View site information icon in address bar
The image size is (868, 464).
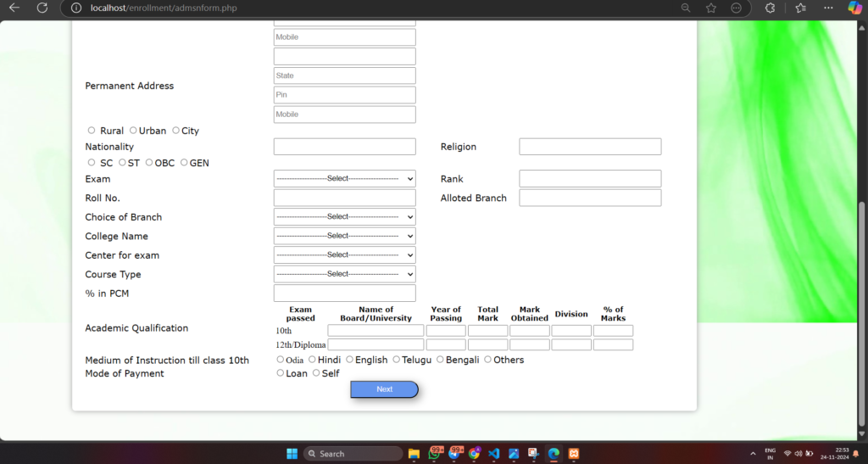[76, 8]
